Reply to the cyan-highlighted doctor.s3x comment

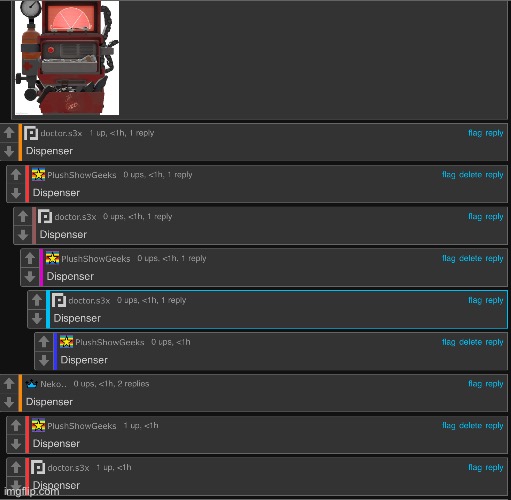[494, 300]
